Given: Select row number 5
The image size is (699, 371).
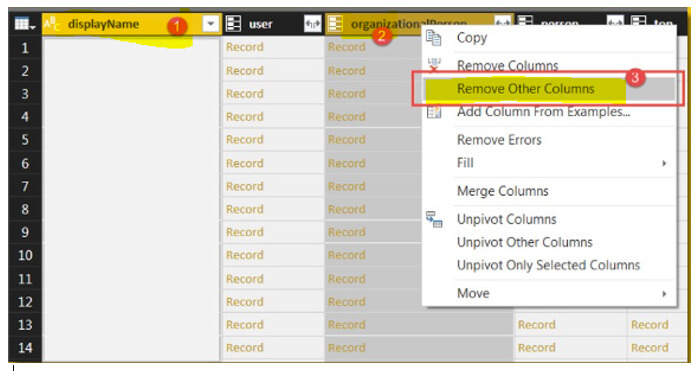Looking at the screenshot, I should click(x=25, y=140).
